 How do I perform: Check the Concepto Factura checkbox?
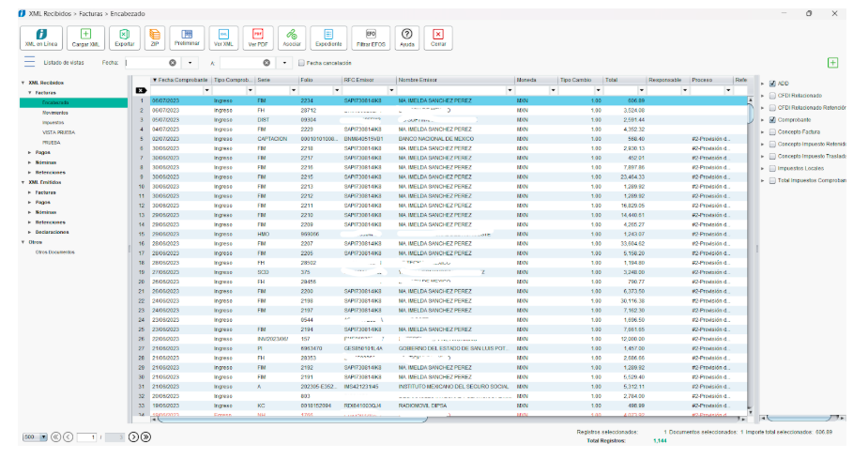(772, 132)
